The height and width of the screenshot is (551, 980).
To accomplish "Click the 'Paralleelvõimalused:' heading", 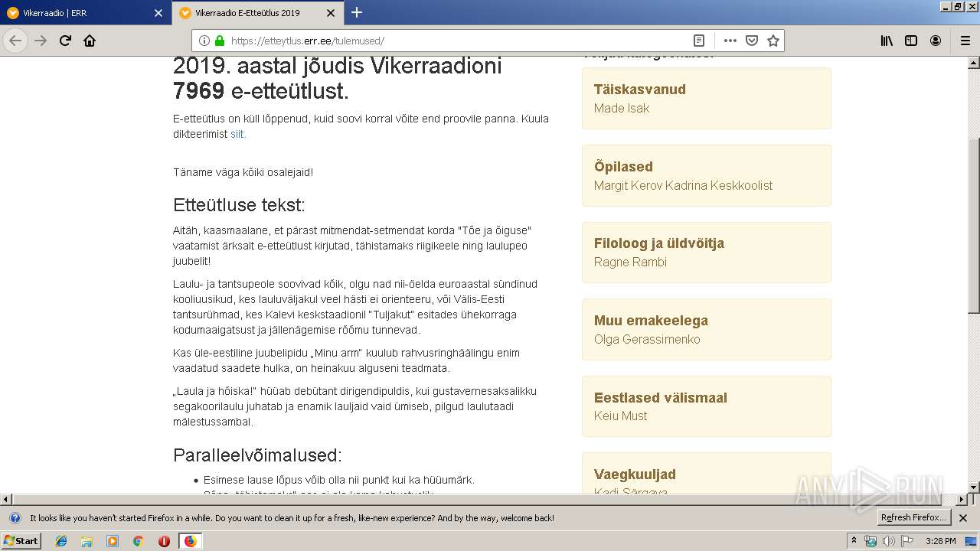I will pyautogui.click(x=257, y=455).
